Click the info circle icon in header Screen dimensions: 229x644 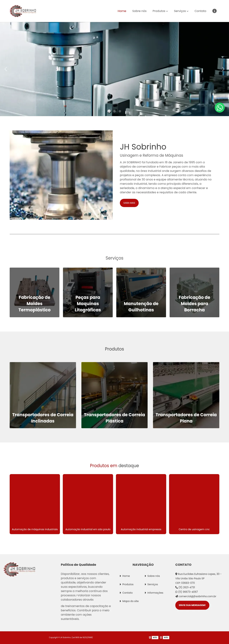tap(214, 11)
